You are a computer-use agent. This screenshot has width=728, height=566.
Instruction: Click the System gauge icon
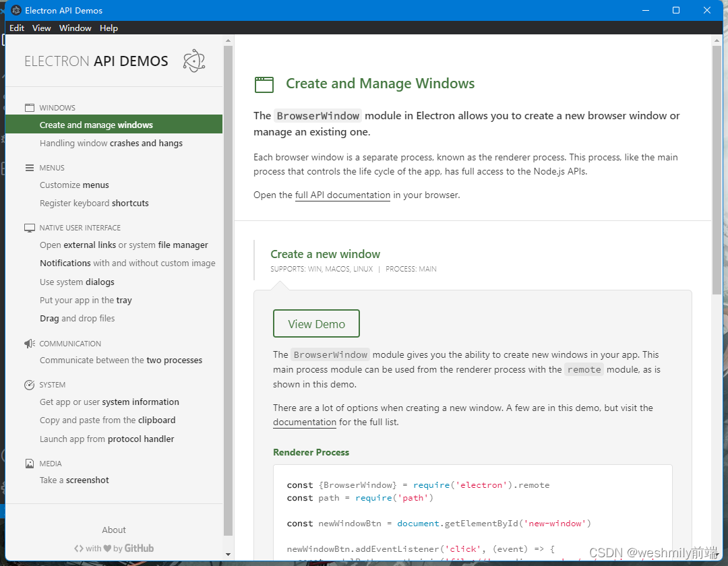click(29, 385)
